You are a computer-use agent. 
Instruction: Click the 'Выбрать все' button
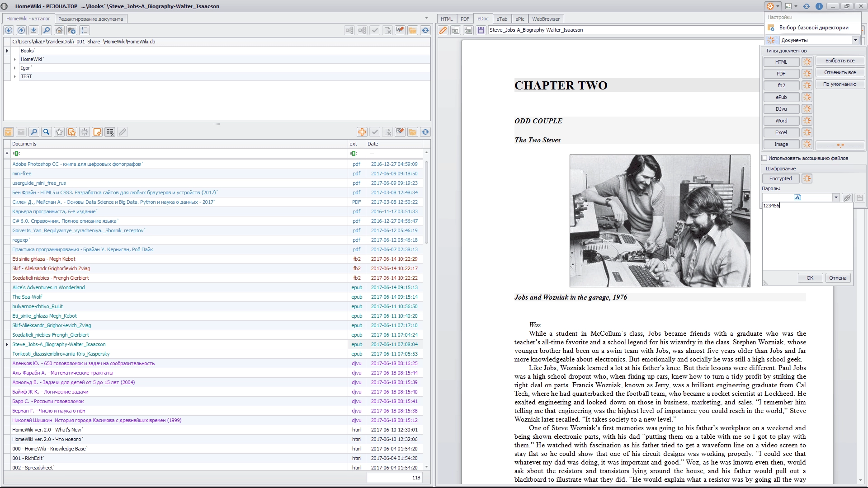(x=840, y=61)
